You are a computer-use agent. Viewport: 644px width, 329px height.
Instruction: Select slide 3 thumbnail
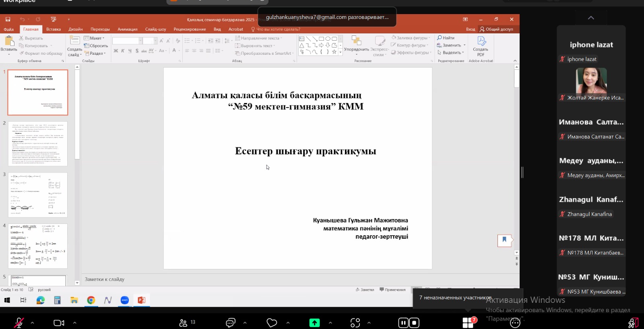[x=38, y=195]
